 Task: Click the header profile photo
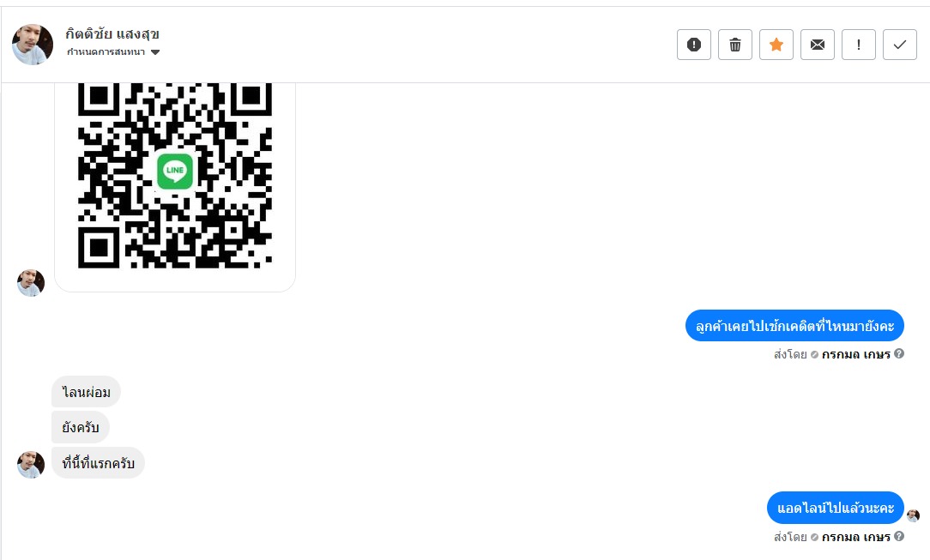[x=33, y=45]
